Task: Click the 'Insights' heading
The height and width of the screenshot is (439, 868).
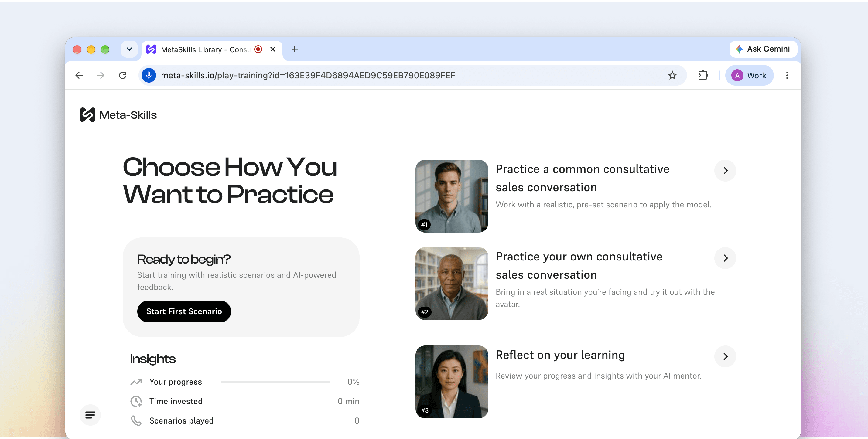Action: click(x=153, y=359)
